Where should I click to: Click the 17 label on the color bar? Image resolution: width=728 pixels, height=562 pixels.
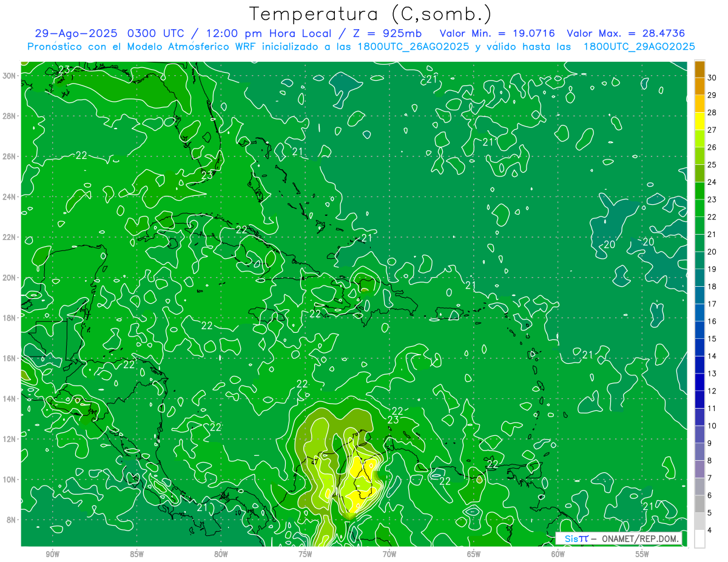pos(712,304)
